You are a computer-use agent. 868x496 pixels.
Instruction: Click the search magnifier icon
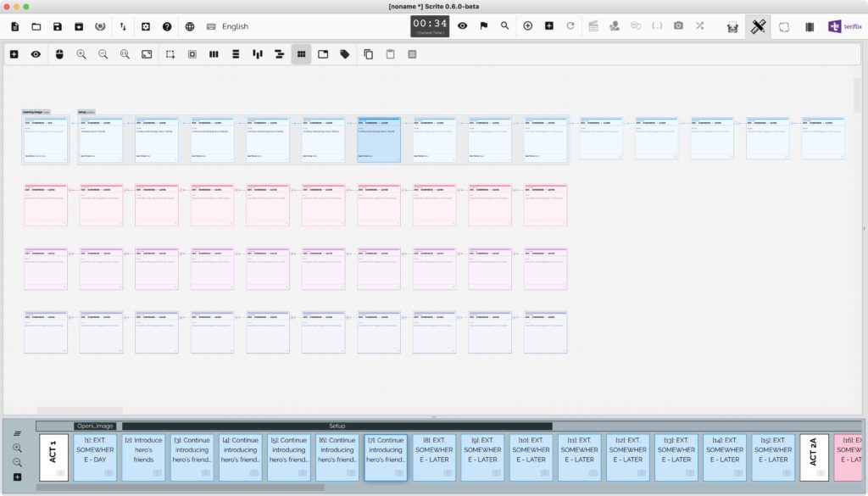coord(505,26)
